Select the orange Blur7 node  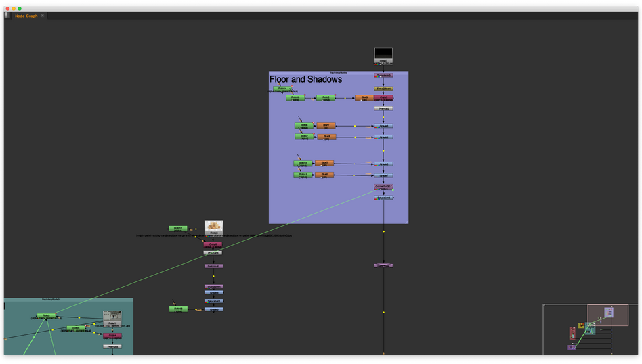click(x=326, y=126)
